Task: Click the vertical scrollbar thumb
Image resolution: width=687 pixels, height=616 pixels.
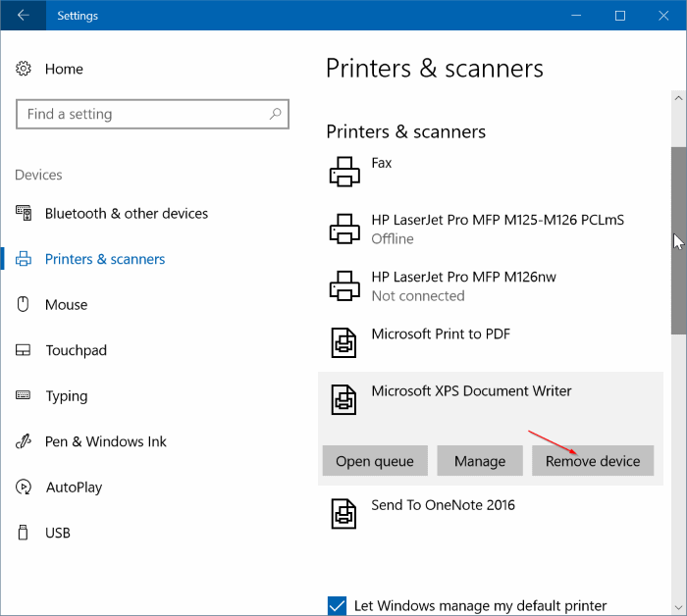Action: (679, 240)
